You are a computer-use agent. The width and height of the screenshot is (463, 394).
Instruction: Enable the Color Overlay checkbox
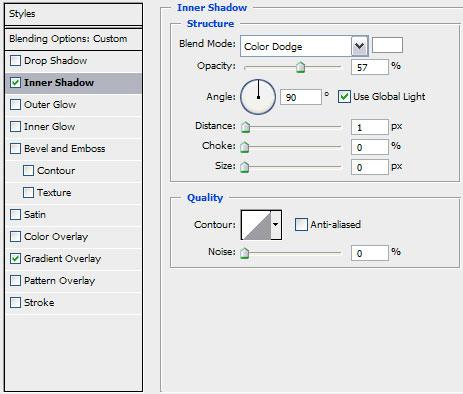click(x=15, y=237)
